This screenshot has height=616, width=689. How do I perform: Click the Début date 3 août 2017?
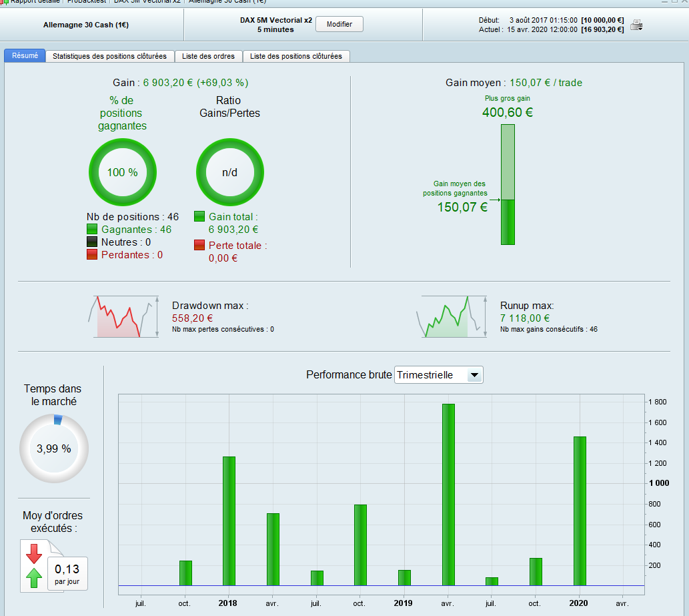point(543,20)
